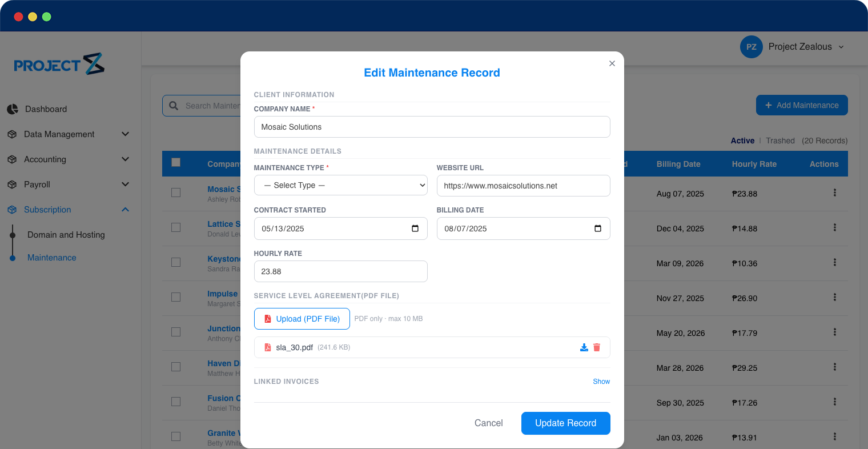
Task: Open Domain and Hosting page
Action: [x=66, y=235]
